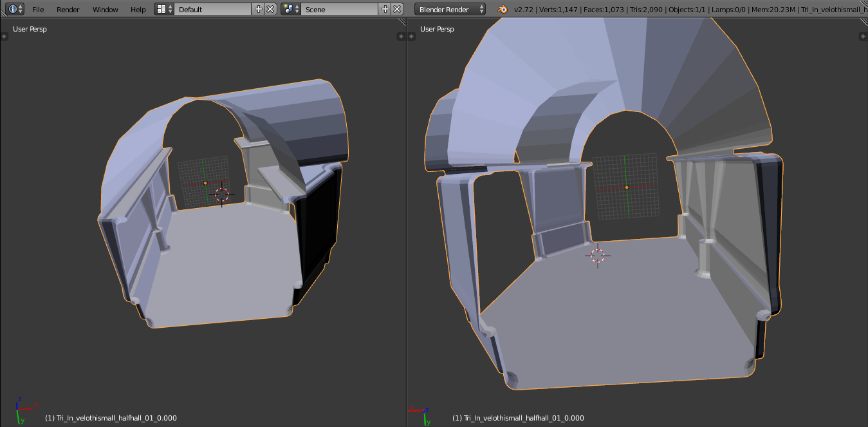Click the Scene name field

pos(339,9)
